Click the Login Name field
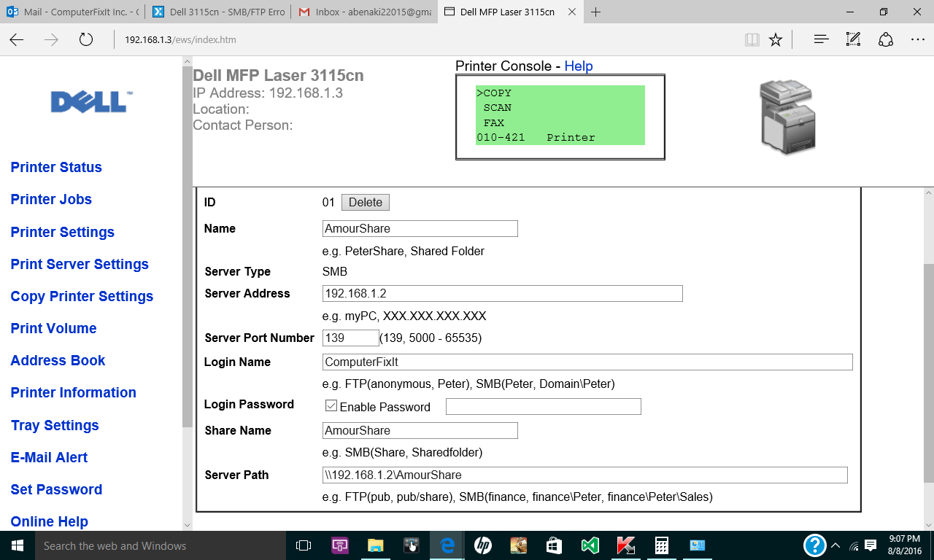Viewport: 934px width, 560px height. point(587,362)
